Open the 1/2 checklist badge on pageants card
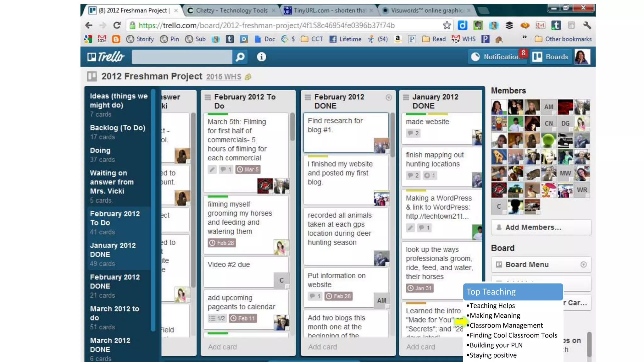 (x=217, y=318)
